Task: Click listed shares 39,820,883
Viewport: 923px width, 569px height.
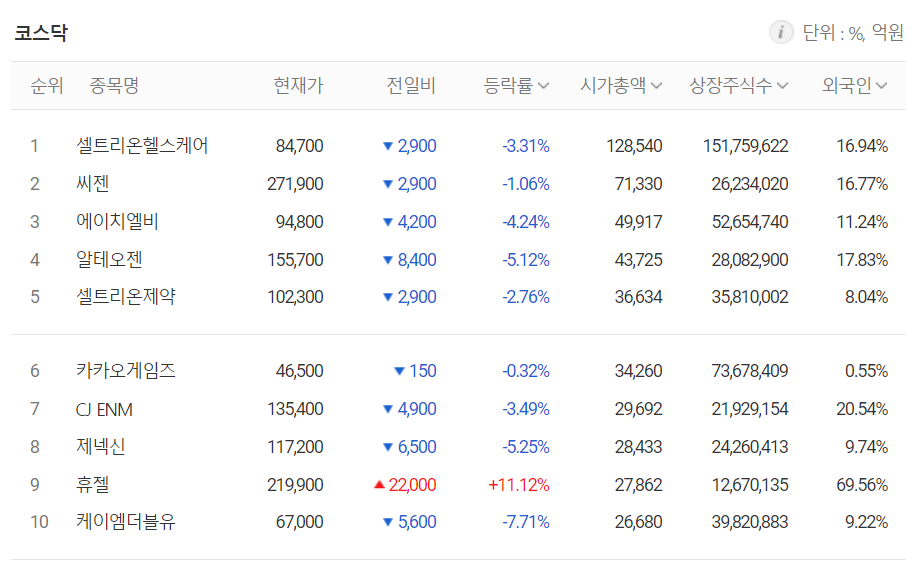Action: click(x=750, y=522)
